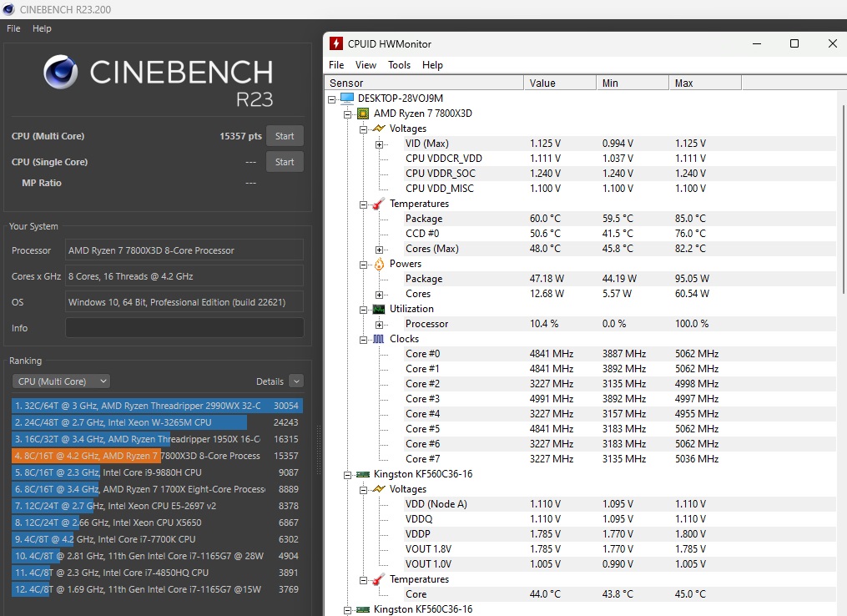Click the Package power 47.18 W value
Viewport: 847px width, 616px height.
[547, 279]
